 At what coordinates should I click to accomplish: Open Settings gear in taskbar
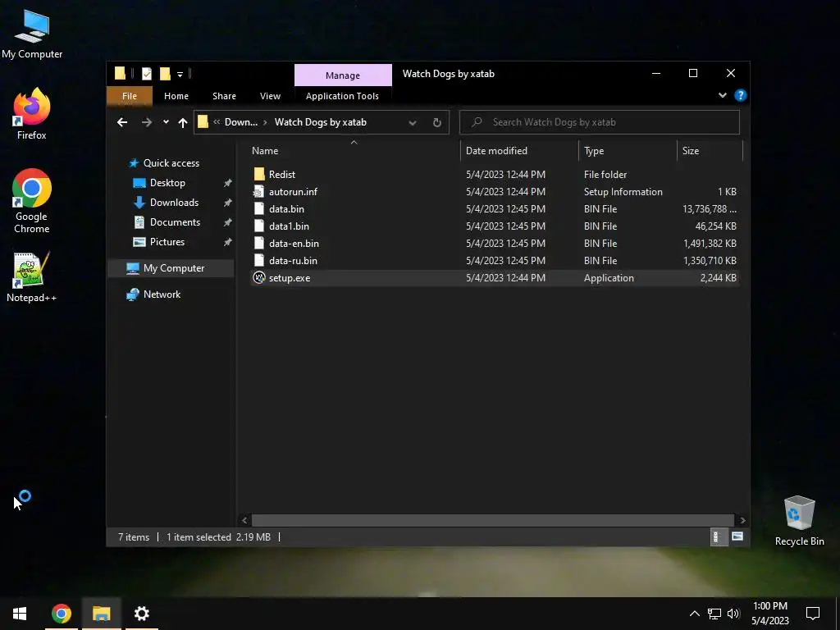[x=141, y=614]
